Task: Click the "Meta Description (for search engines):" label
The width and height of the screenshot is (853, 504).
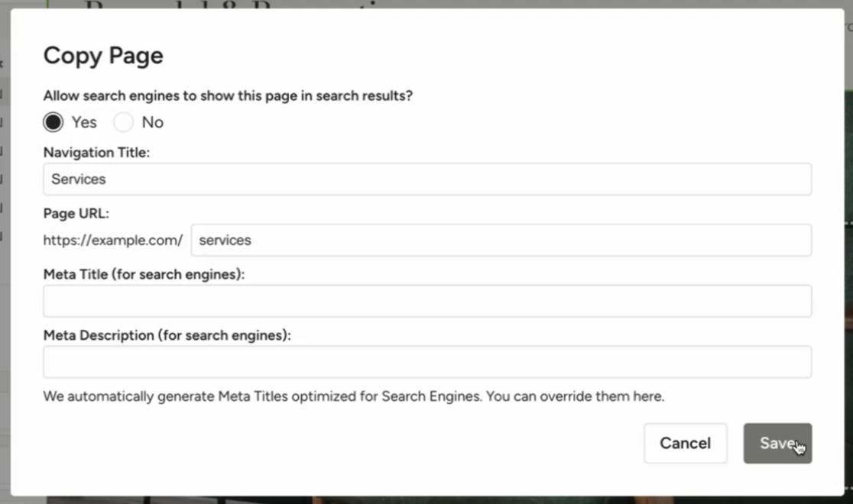Action: click(167, 335)
